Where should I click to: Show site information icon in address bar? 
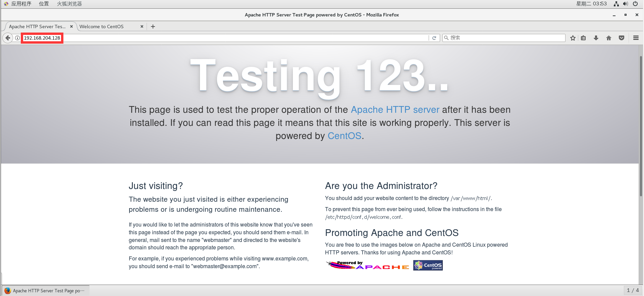(x=17, y=38)
